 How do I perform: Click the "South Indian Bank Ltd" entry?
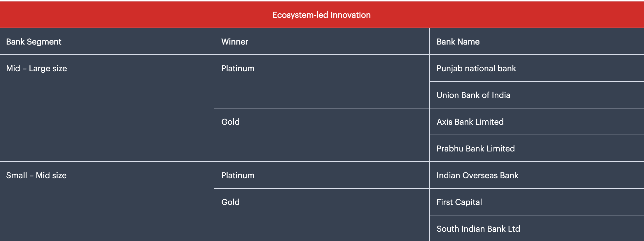(x=478, y=229)
